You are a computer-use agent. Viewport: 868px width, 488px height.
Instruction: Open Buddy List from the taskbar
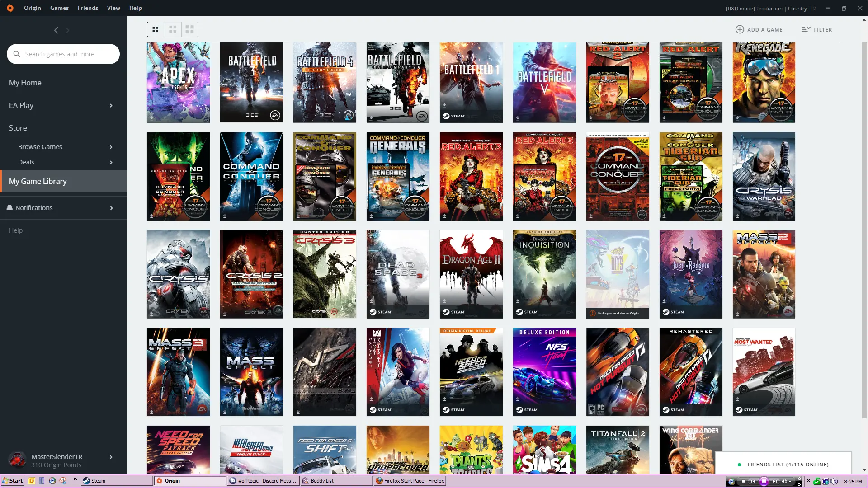pyautogui.click(x=336, y=481)
